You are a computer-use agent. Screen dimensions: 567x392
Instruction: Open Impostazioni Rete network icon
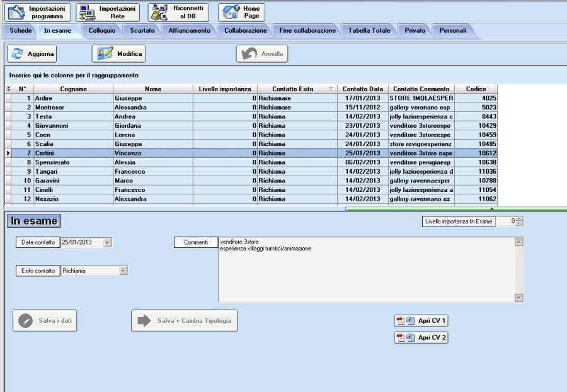pos(87,13)
